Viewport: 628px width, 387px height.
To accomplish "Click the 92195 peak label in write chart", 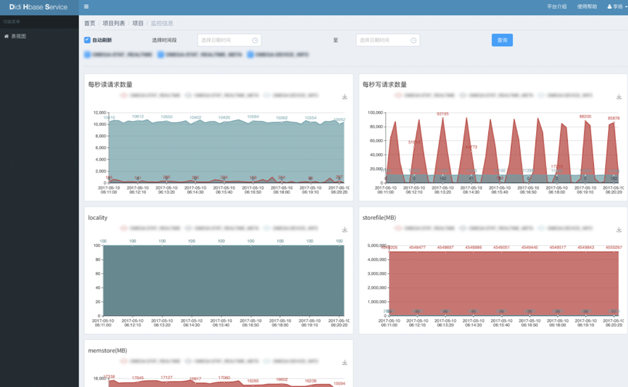I will coord(443,114).
